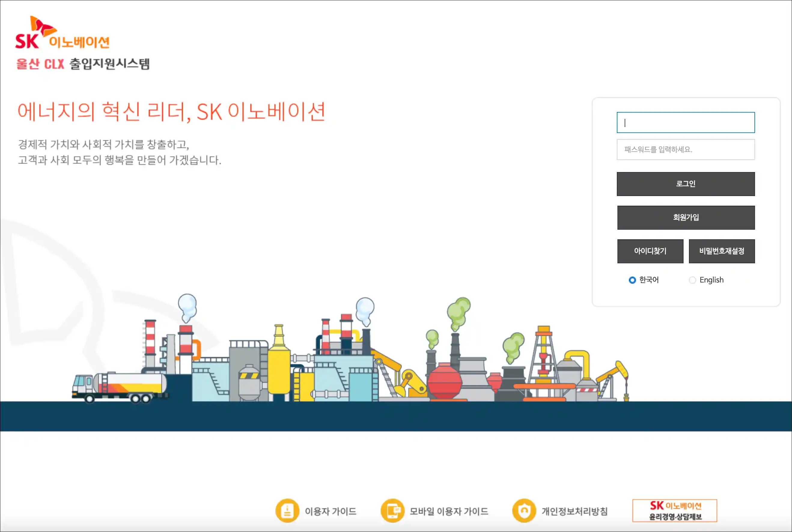Open the 모바일 이용자 가이드 round icon
The image size is (792, 532).
click(392, 511)
